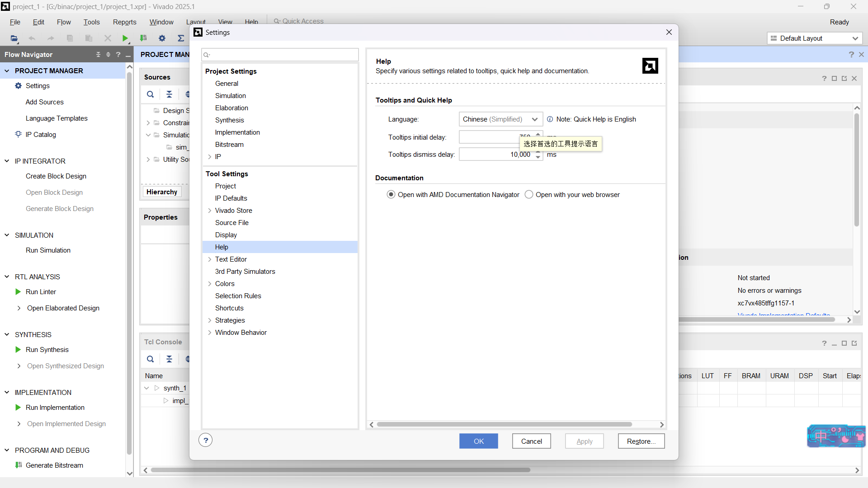
Task: Open the Language dropdown
Action: point(500,119)
